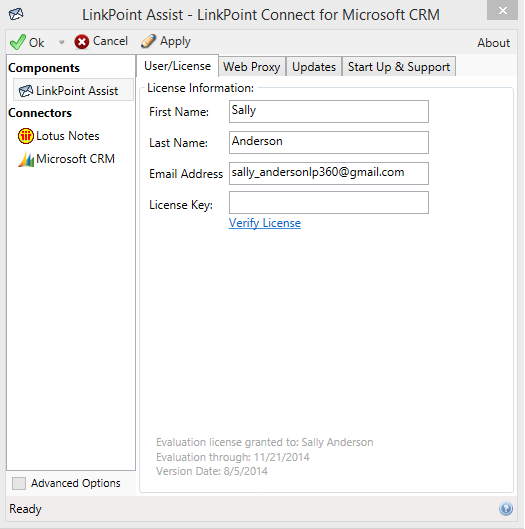This screenshot has height=529, width=525.
Task: Click the Email Address input field
Action: coord(329,173)
